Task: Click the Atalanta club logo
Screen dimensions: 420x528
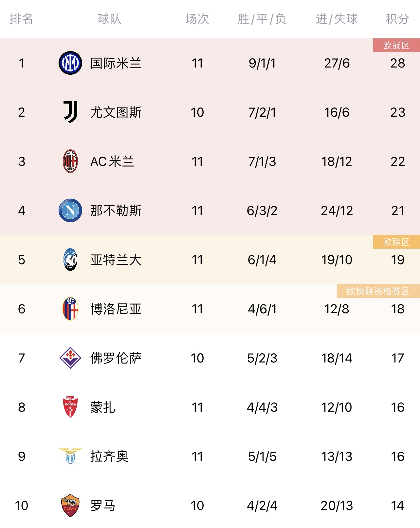Action: pyautogui.click(x=70, y=260)
